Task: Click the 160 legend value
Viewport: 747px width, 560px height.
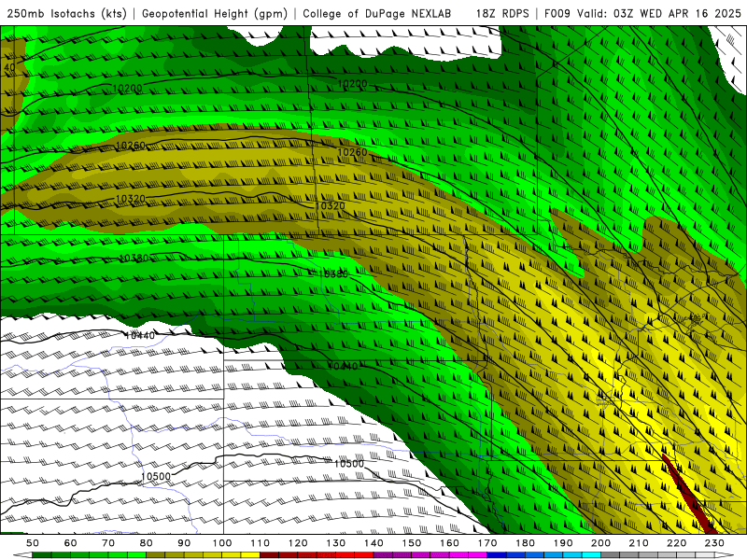Action: (x=449, y=543)
